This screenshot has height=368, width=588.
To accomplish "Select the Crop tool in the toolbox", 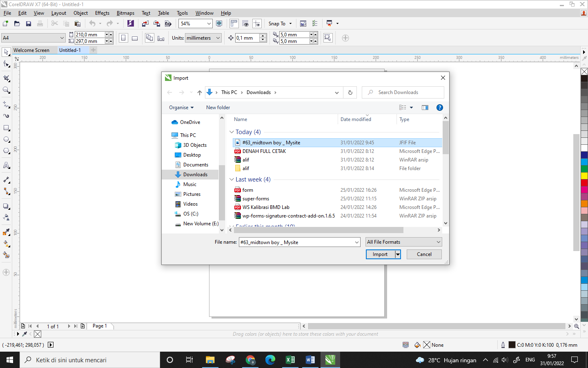I will click(x=7, y=78).
